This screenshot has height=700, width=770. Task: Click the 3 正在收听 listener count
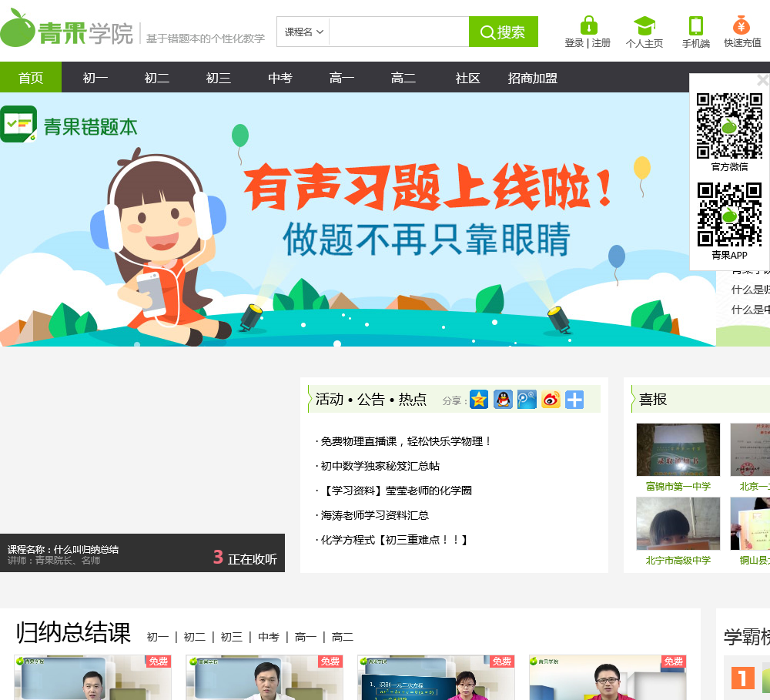245,558
